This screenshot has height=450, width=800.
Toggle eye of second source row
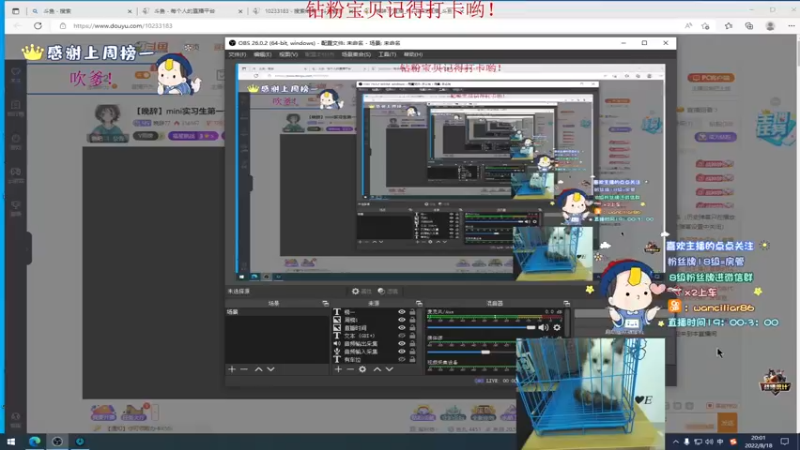[402, 320]
